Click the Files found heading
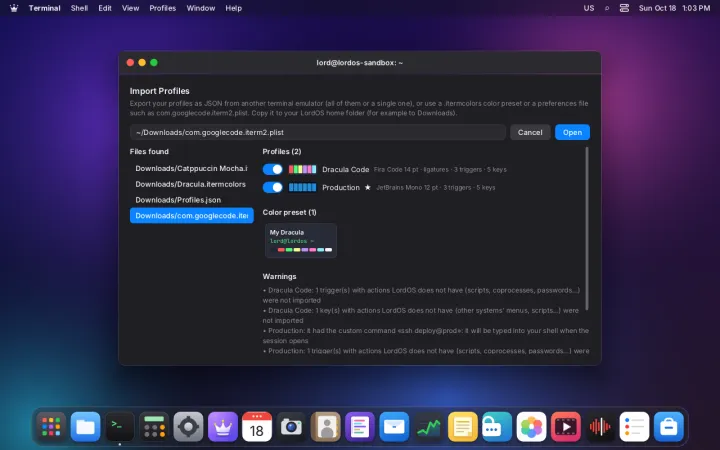720x450 pixels. coord(149,152)
